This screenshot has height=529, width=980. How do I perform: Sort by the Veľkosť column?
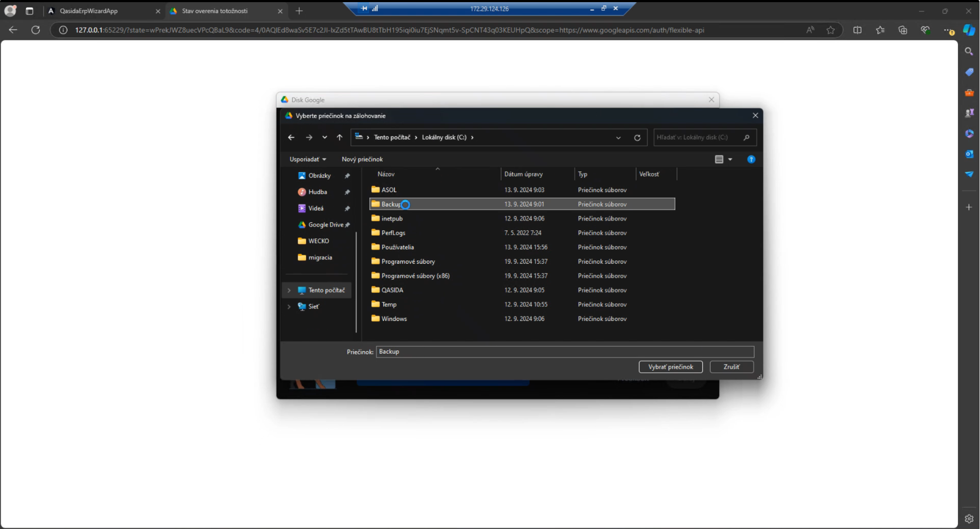(x=649, y=174)
